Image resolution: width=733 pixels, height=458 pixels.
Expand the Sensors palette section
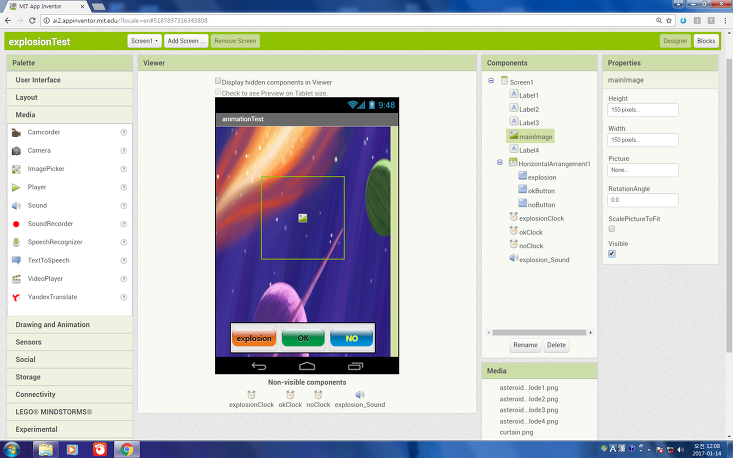click(70, 342)
